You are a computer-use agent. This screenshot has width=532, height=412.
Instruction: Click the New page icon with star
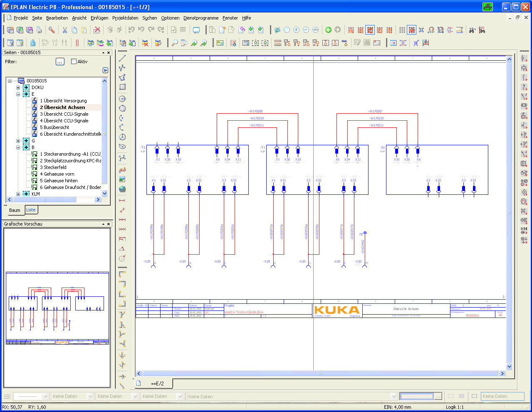click(222, 30)
